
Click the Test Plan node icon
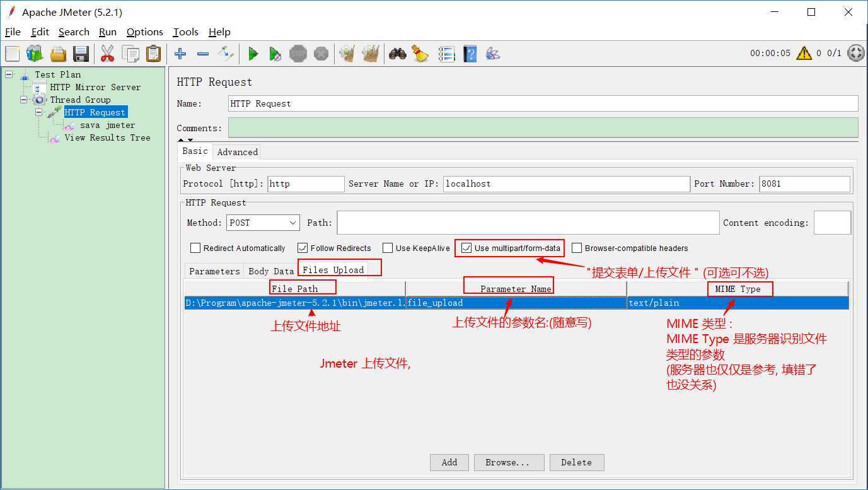(x=25, y=74)
